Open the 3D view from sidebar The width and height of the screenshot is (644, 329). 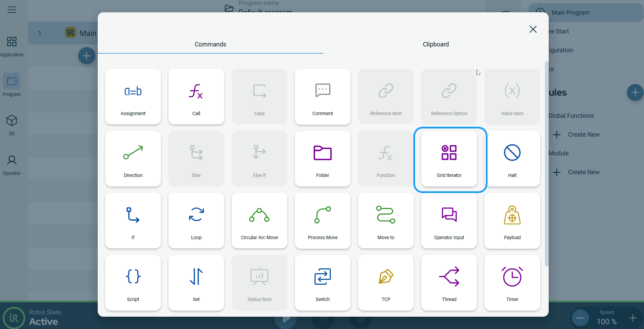click(x=12, y=125)
